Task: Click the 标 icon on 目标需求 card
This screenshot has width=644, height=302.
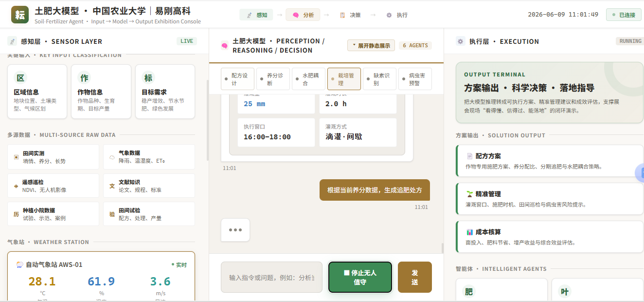Action: click(x=148, y=78)
